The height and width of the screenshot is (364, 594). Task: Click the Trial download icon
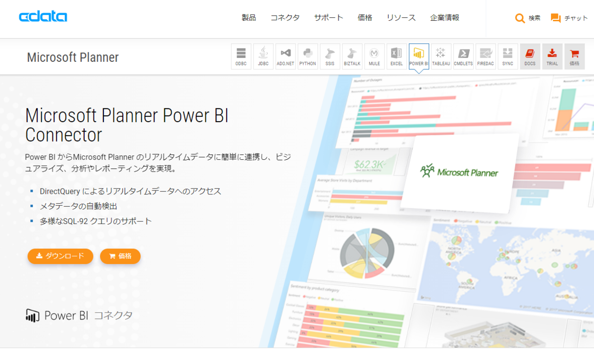tap(552, 56)
